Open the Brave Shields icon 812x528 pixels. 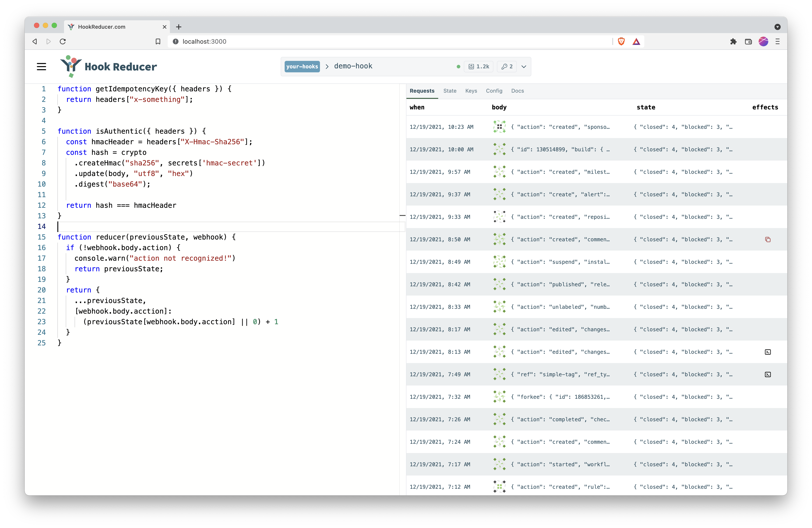[x=621, y=42]
